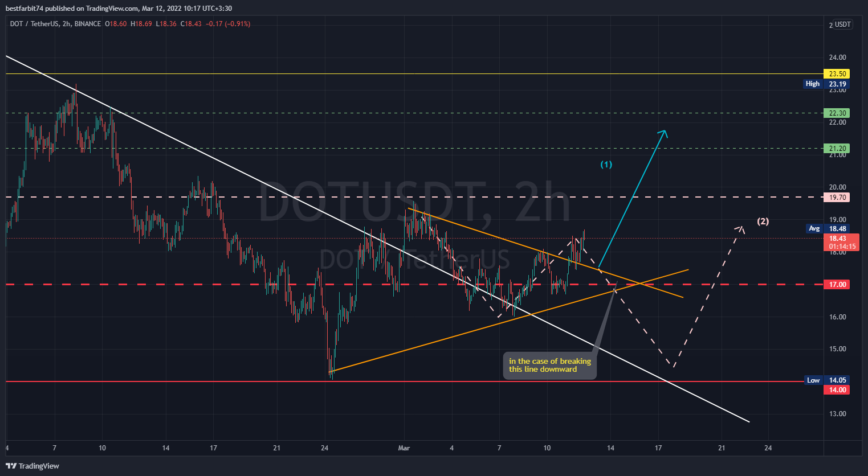Click the O18.60 open value
This screenshot has height=476, width=868.
[116, 24]
